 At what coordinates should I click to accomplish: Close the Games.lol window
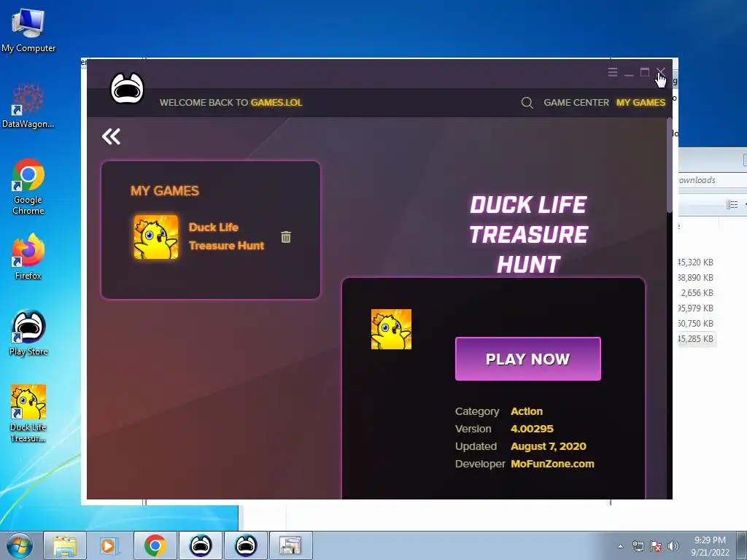[x=661, y=72]
